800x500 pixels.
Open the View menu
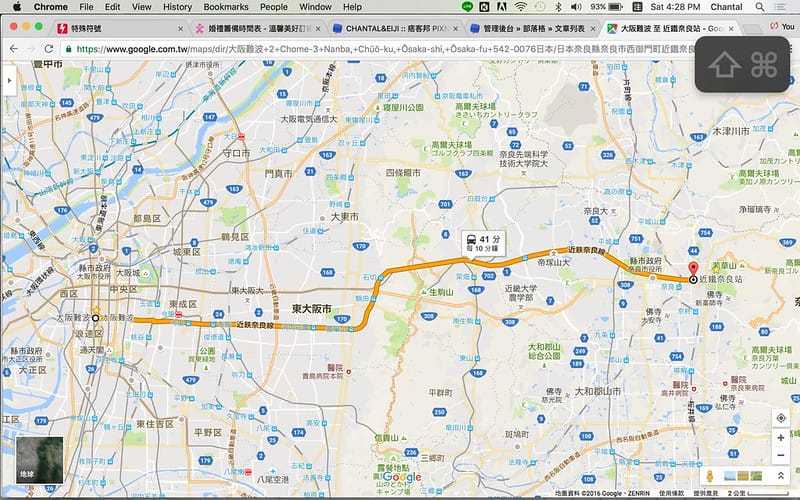tap(141, 7)
